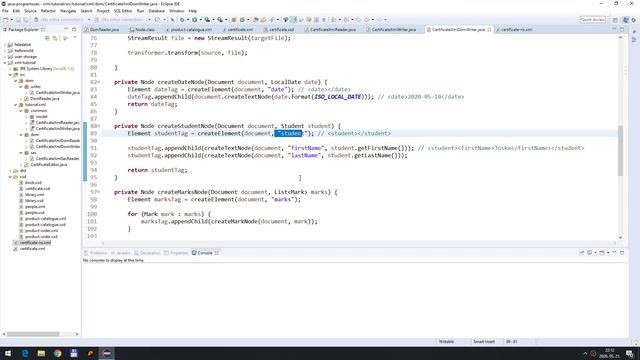Click the green Run toolbar icon
This screenshot has height=360, width=640.
pos(195,20)
